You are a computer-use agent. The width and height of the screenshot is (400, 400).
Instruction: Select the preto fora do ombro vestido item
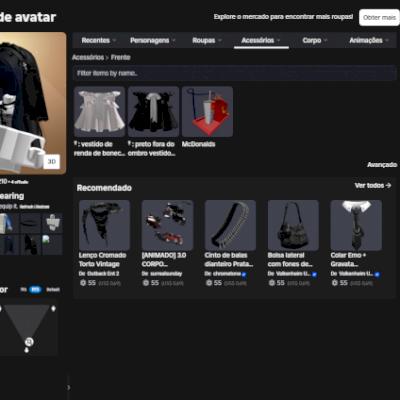pos(153,112)
